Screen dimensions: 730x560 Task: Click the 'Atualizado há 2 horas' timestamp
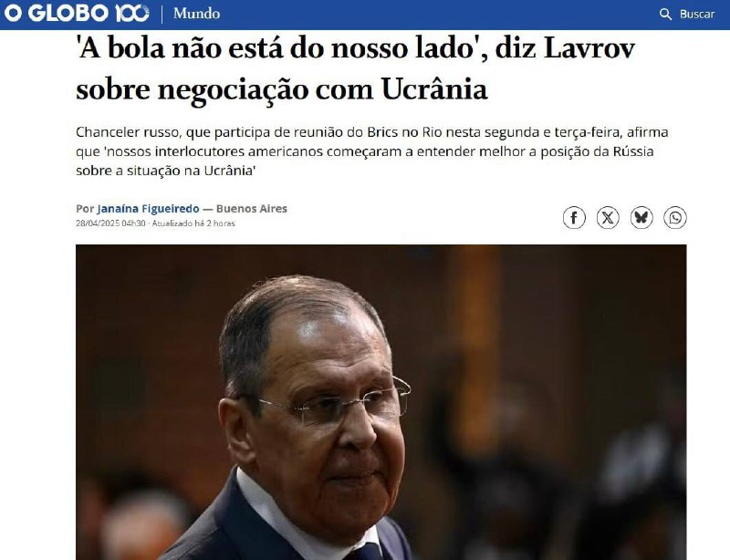[x=193, y=223]
